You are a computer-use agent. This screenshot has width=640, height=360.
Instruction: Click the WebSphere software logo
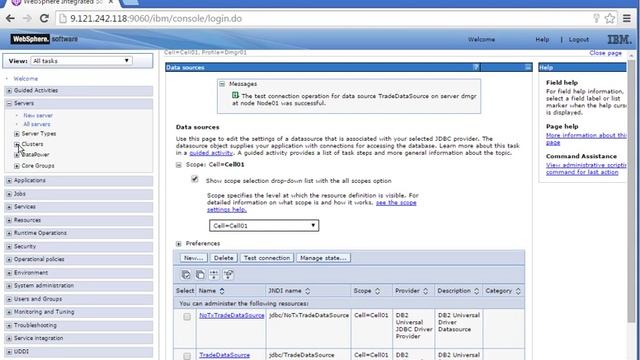(44, 39)
